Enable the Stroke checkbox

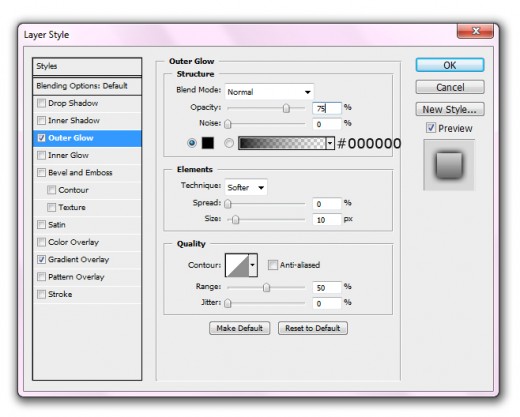41,294
